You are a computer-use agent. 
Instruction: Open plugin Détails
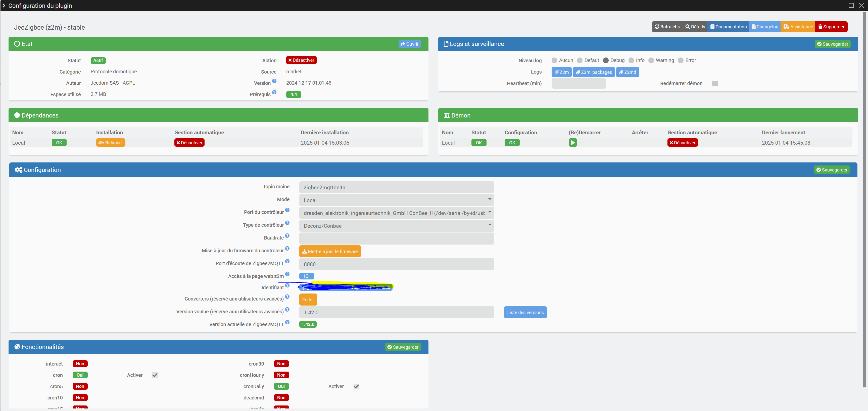[x=695, y=27]
